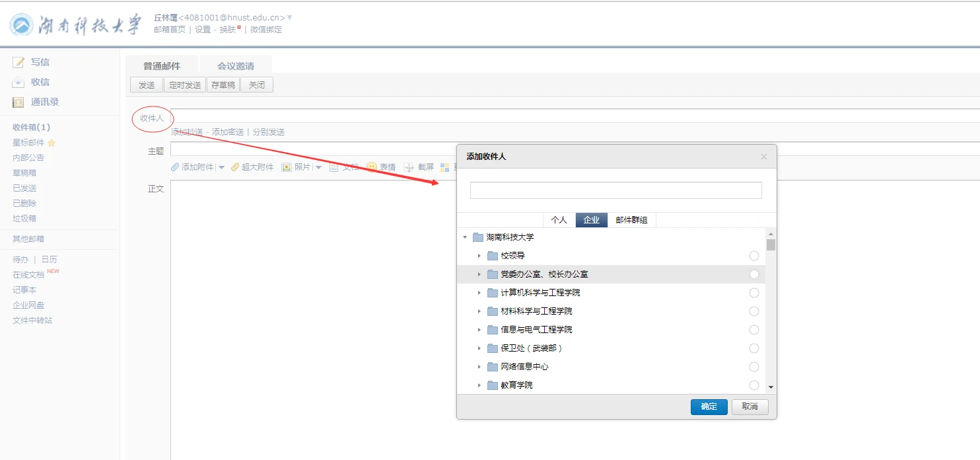Click the 截屏 screenshot scissors icon
Viewport: 980px width, 460px height.
[x=409, y=167]
